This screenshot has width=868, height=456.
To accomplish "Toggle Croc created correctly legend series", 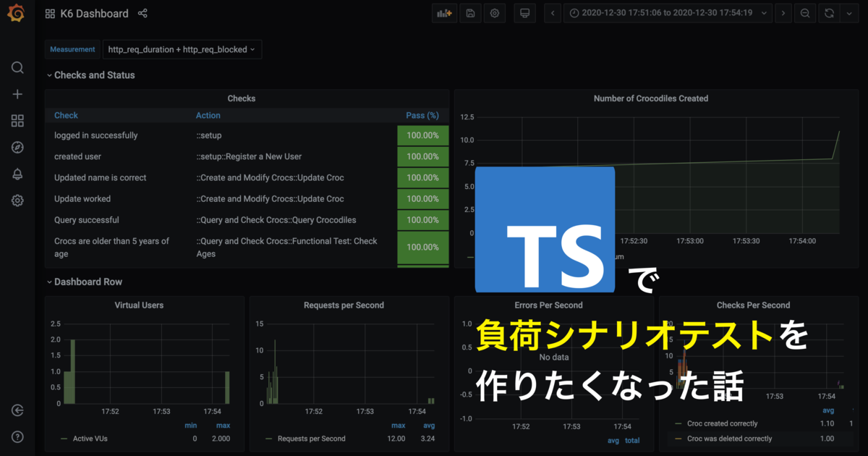I will (x=723, y=423).
